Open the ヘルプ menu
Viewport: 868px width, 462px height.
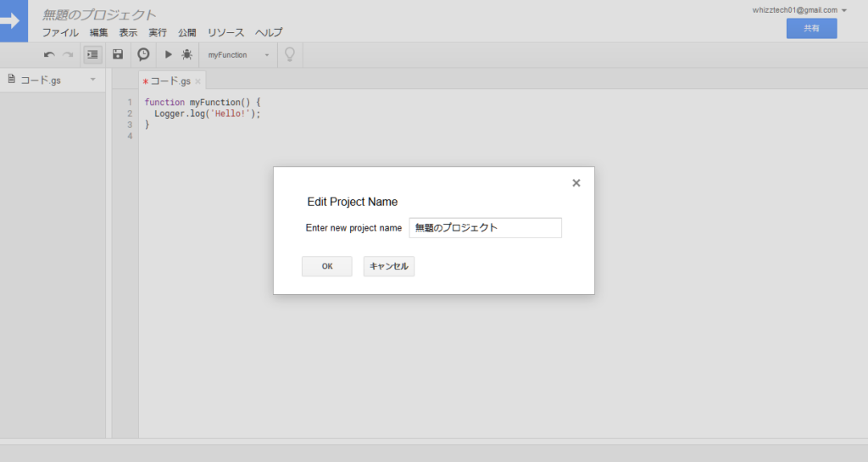click(x=269, y=33)
